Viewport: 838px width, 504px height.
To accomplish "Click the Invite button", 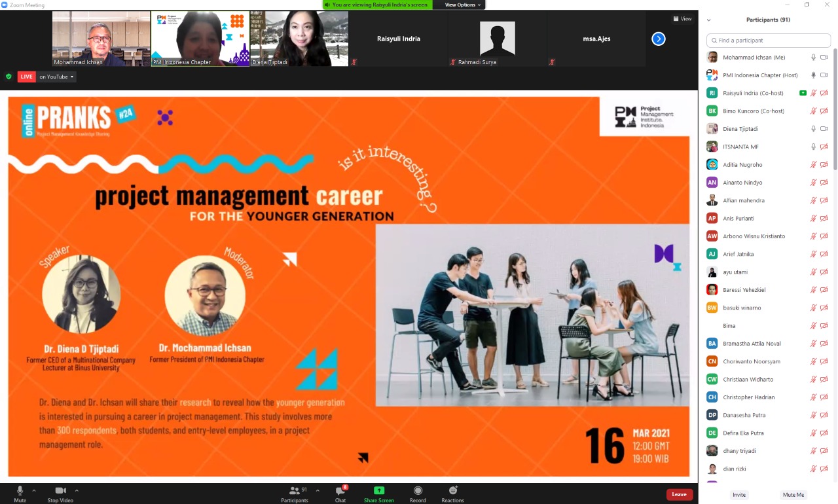I will (739, 495).
